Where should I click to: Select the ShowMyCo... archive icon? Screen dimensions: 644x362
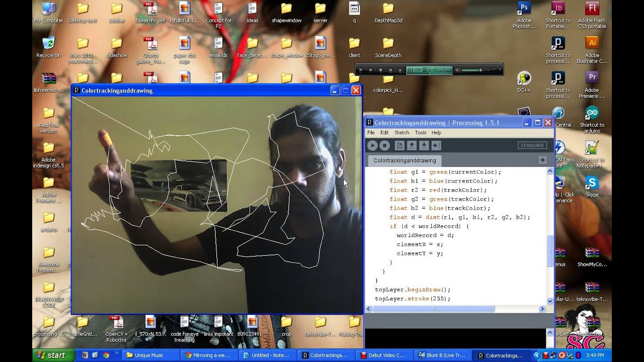592,256
